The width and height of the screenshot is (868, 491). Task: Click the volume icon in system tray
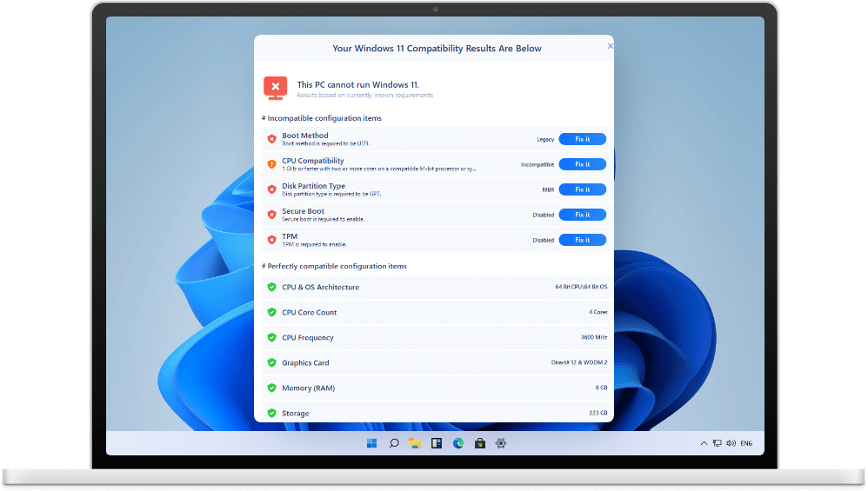pyautogui.click(x=731, y=443)
